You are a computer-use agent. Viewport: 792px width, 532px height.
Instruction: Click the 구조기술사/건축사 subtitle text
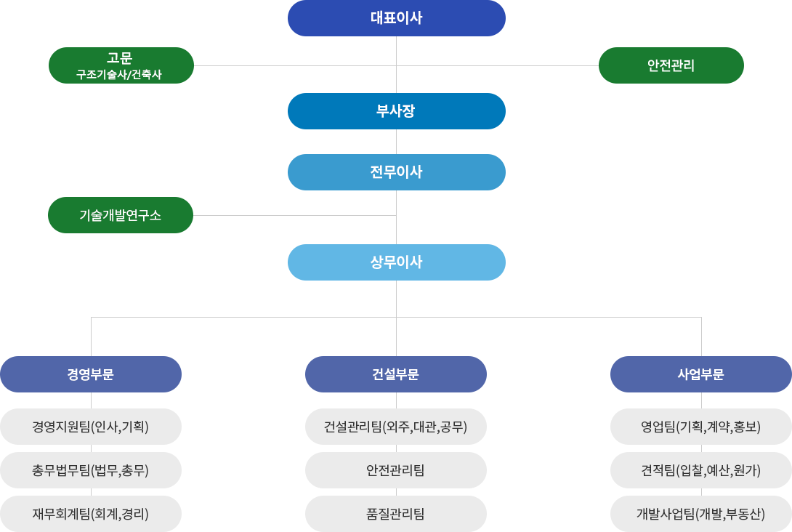pos(119,74)
